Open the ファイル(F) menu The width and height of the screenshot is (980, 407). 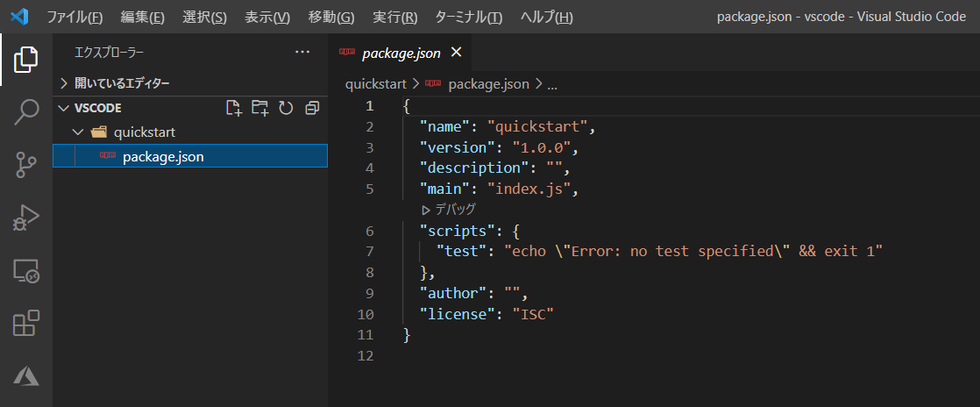pos(75,18)
